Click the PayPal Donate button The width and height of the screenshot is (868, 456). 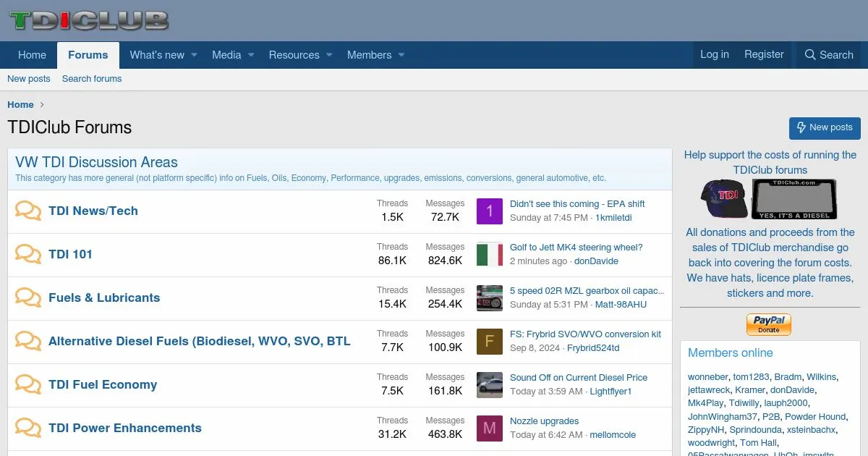(x=769, y=324)
